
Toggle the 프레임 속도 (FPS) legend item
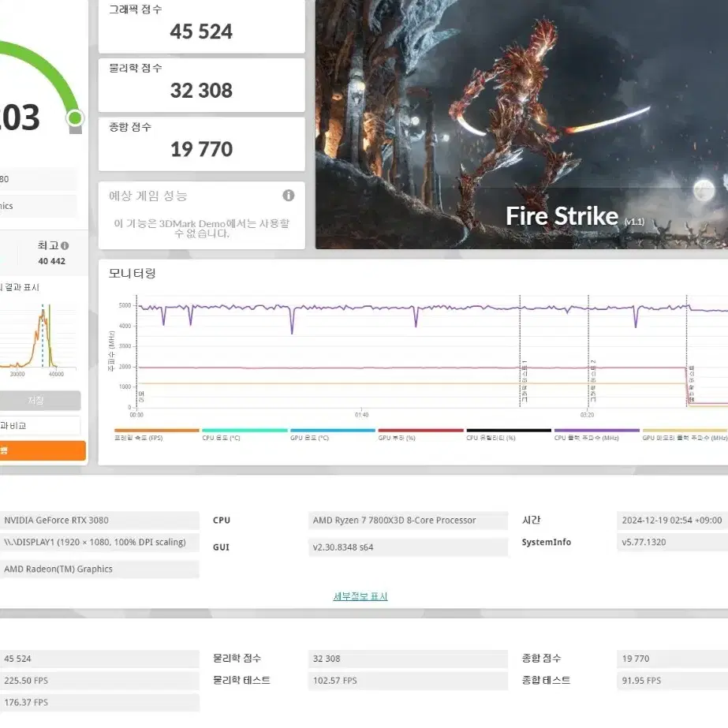pyautogui.click(x=156, y=435)
